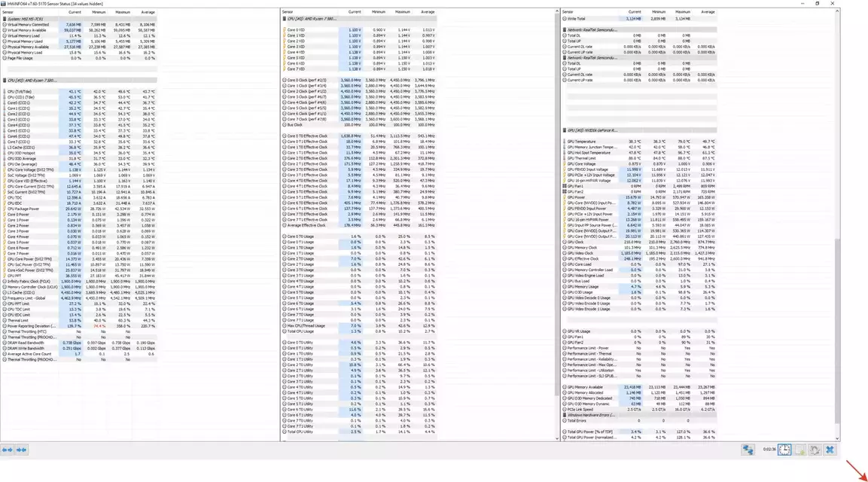Select the Performance Limit - Thermal row
This screenshot has width=868, height=482.
point(639,354)
